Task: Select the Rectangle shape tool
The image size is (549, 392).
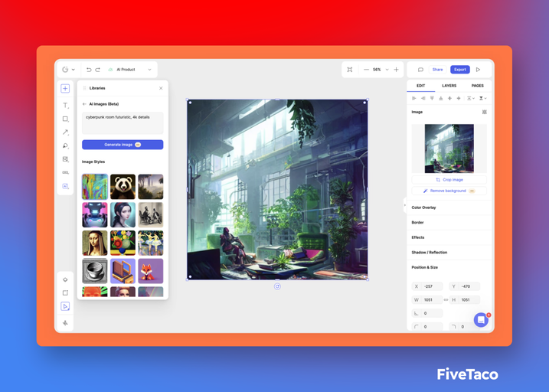Action: [x=66, y=119]
